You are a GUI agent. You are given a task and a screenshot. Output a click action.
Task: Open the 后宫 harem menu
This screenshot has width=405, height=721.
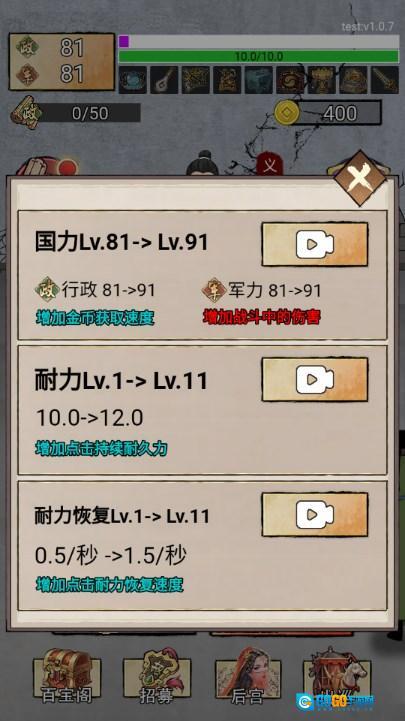point(248,676)
